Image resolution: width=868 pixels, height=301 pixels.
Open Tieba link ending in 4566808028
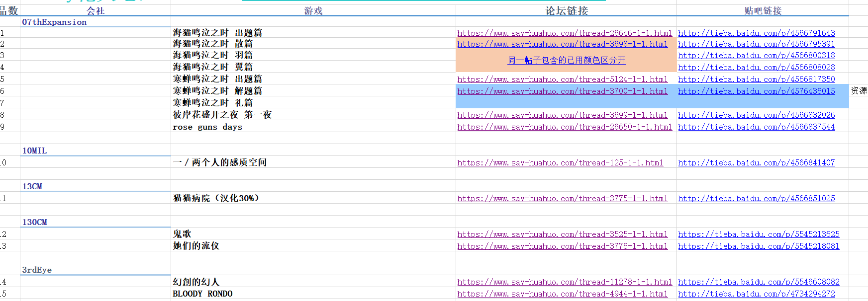757,68
